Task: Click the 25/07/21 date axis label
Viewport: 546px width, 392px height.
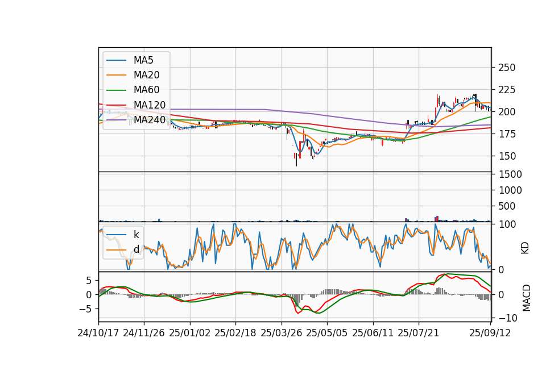Action: coord(418,333)
